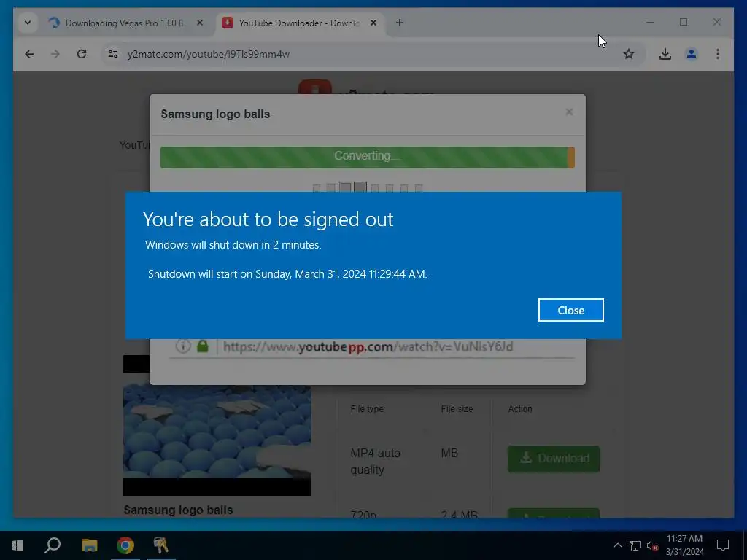Open File Explorer from the taskbar
747x560 pixels.
89,545
